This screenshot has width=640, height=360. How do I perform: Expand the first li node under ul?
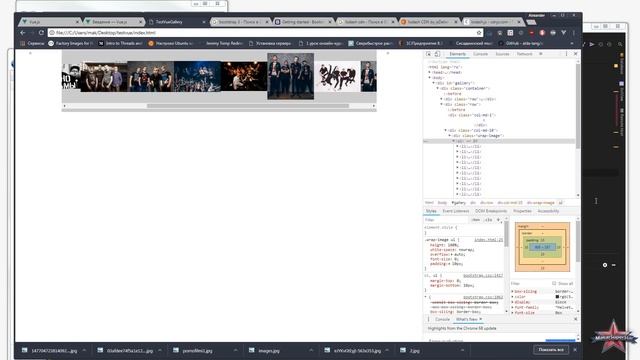pos(457,147)
